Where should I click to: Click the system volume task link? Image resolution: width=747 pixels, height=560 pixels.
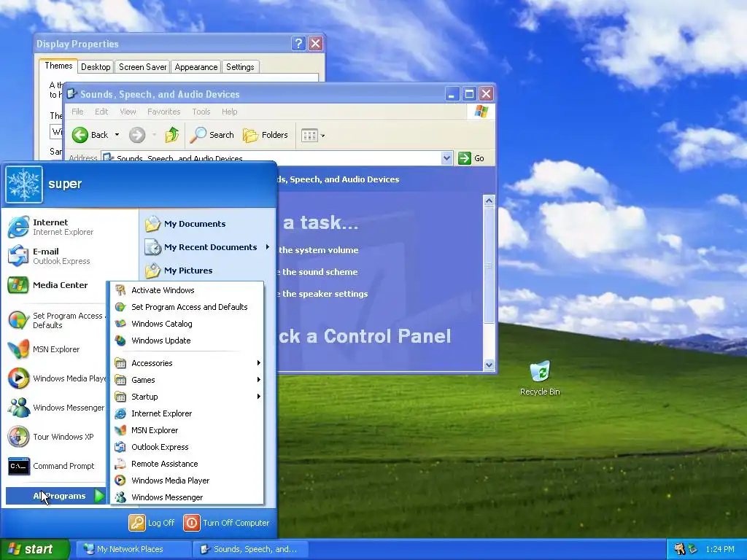318,250
